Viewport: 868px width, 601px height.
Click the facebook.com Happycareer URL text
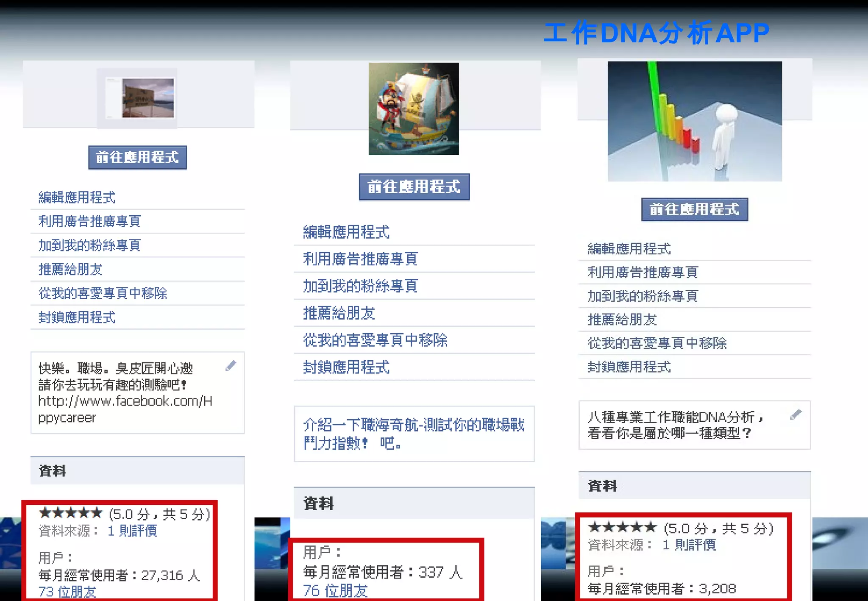(125, 409)
